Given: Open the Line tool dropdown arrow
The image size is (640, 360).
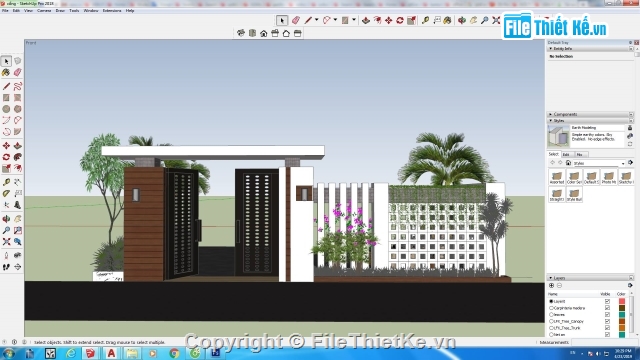Looking at the screenshot, I should click(316, 20).
